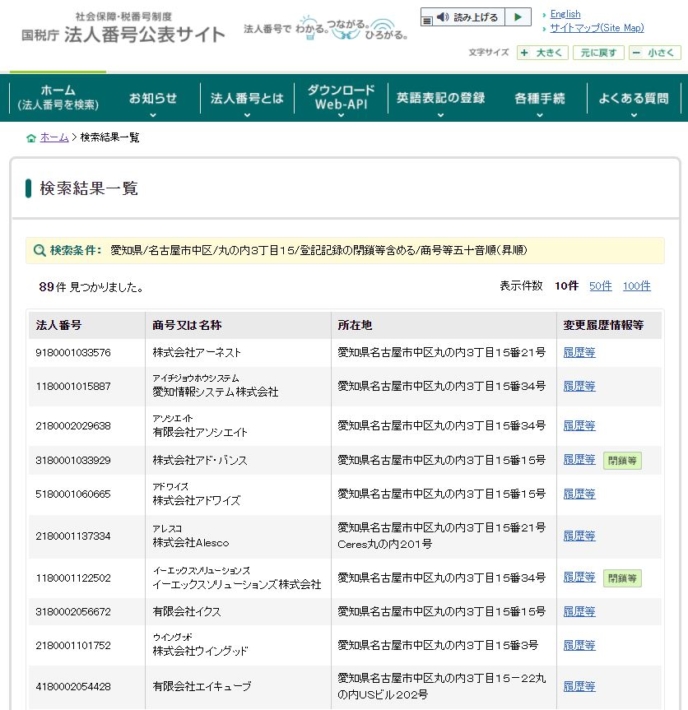Image resolution: width=688 pixels, height=710 pixels.
Task: Select corporate number 2180002029638
Action: (x=73, y=426)
